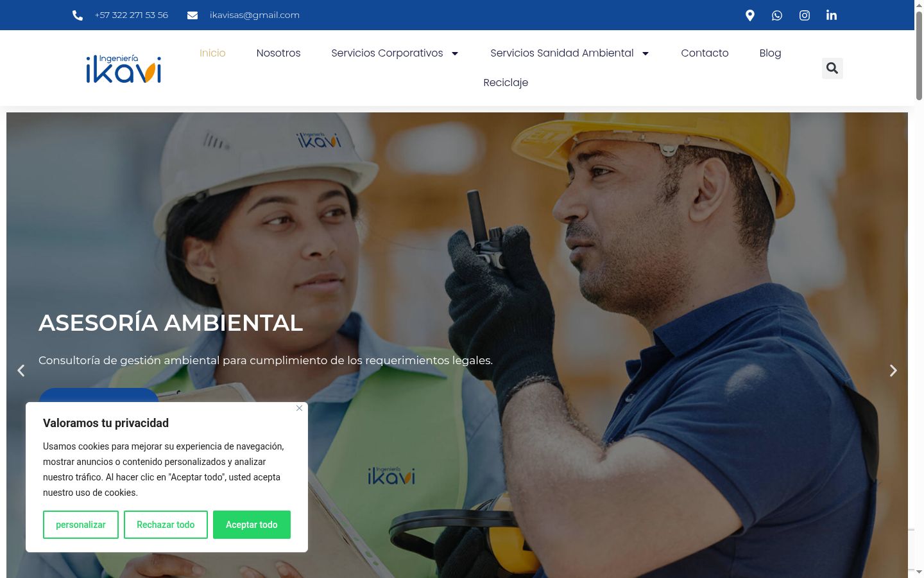Click the phone icon beside the number
Image resolution: width=924 pixels, height=578 pixels.
[x=78, y=15]
